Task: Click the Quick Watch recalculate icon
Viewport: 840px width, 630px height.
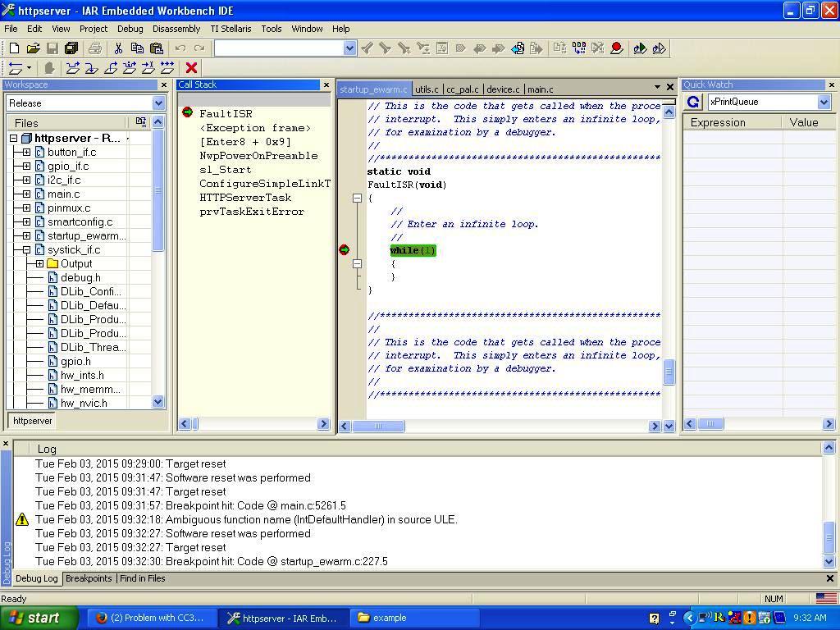Action: point(693,102)
